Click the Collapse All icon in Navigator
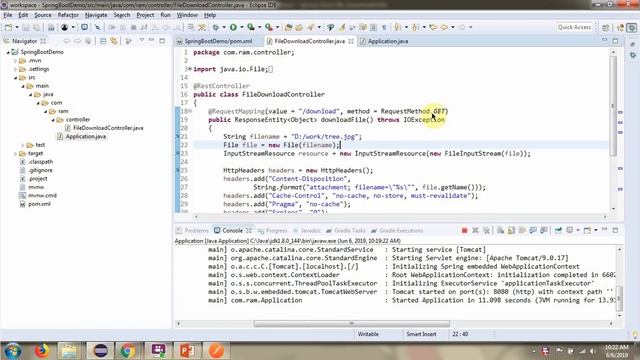The width and height of the screenshot is (640, 360). point(103,41)
